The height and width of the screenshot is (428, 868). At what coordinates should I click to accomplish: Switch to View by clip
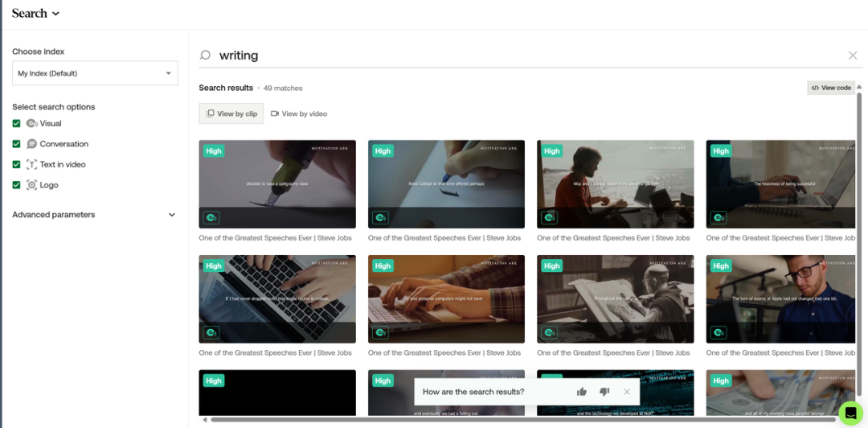231,113
